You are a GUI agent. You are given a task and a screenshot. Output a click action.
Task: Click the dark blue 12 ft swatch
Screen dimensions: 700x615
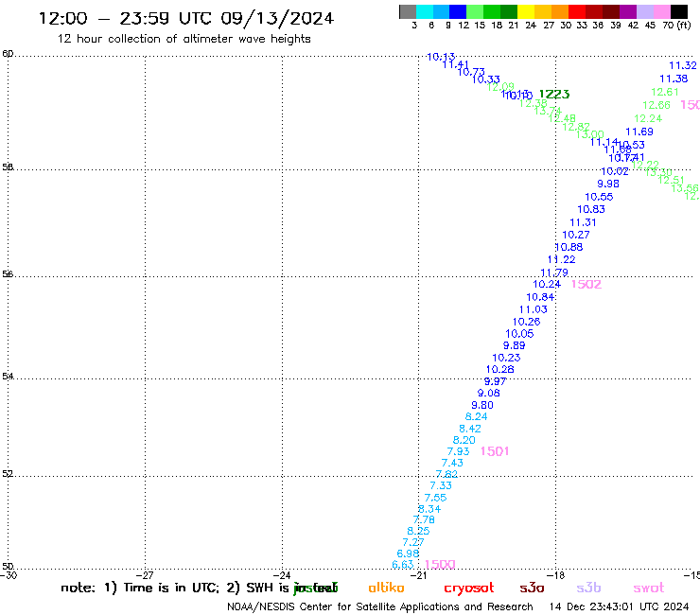coord(458,11)
